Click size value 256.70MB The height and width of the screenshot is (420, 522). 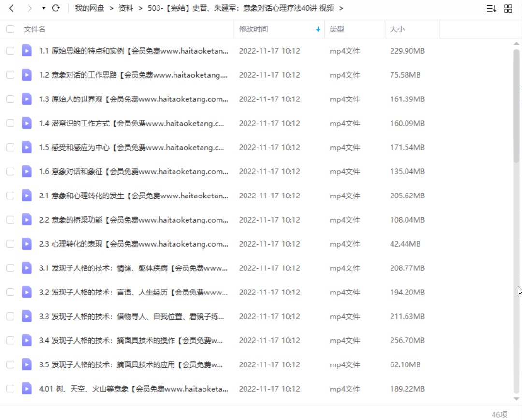[407, 340]
